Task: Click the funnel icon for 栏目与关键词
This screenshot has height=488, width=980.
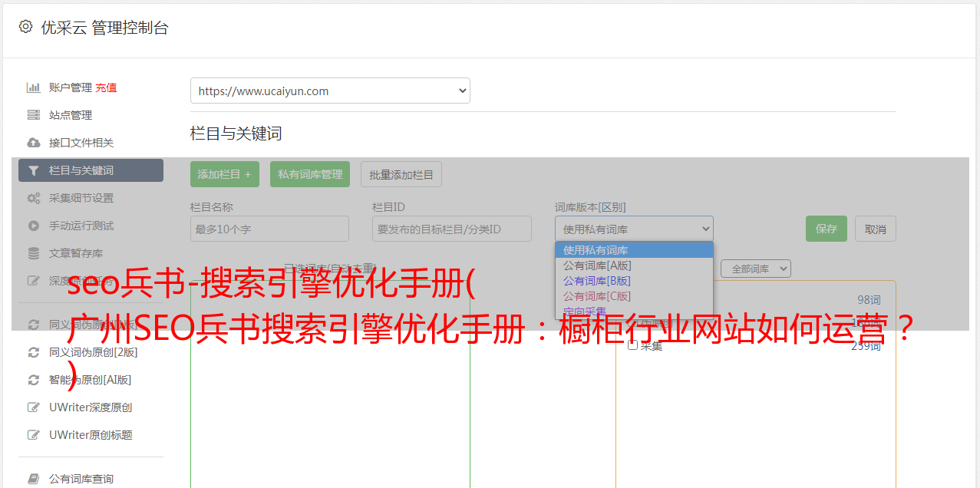Action: coord(34,170)
